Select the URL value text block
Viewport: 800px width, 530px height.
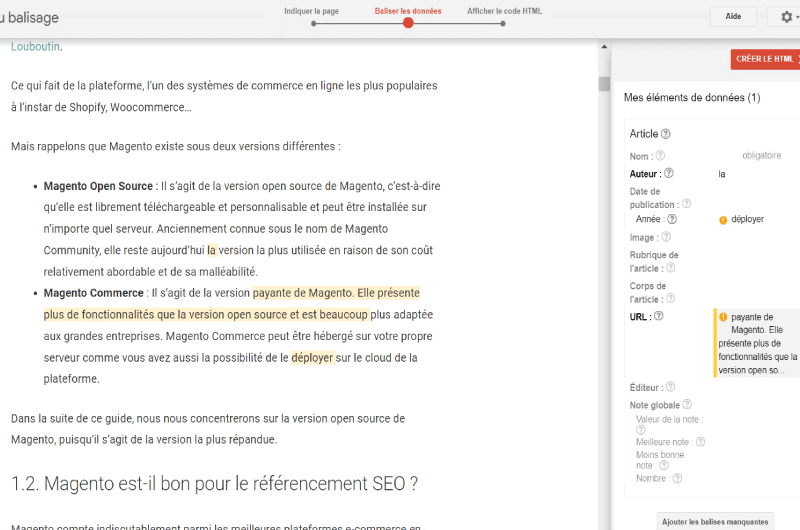[x=757, y=343]
